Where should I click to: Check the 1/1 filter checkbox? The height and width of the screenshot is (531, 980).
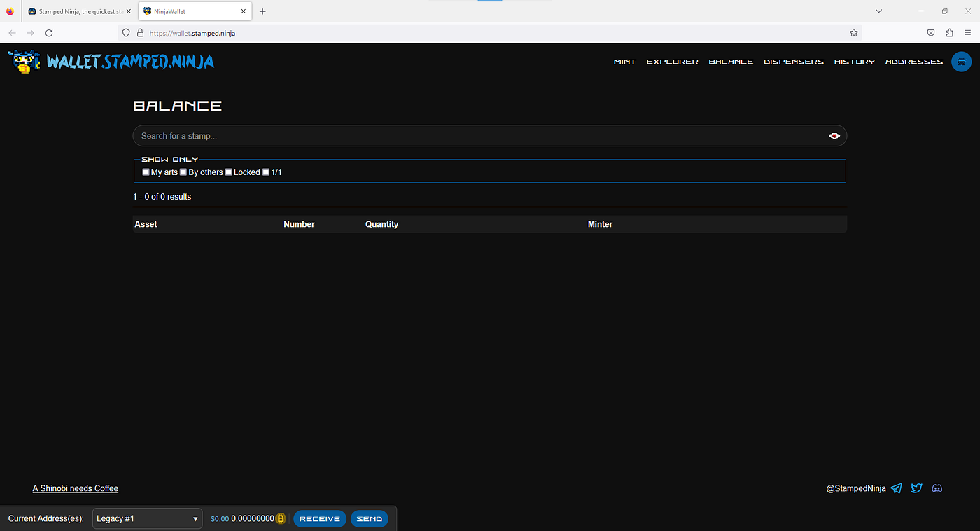click(266, 172)
